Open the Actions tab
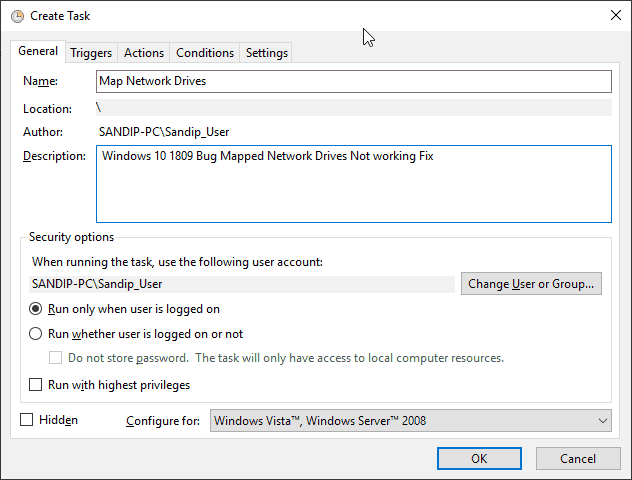Viewport: 632px width, 480px height. pyautogui.click(x=144, y=53)
